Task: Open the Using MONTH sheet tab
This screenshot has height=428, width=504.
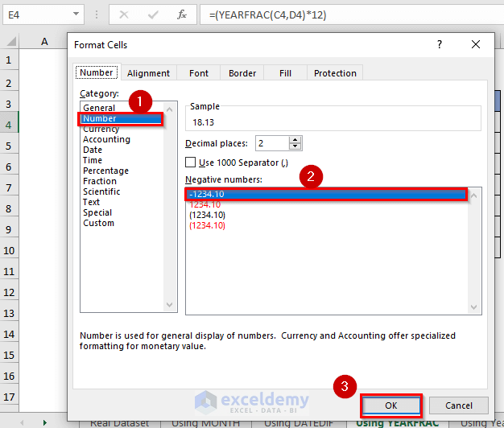Action: 205,423
